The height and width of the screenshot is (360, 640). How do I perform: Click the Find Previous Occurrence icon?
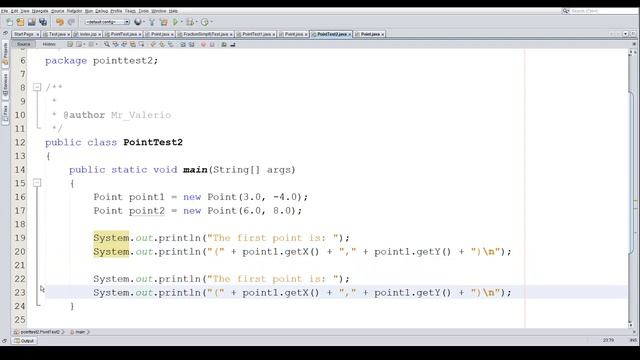[x=116, y=44]
